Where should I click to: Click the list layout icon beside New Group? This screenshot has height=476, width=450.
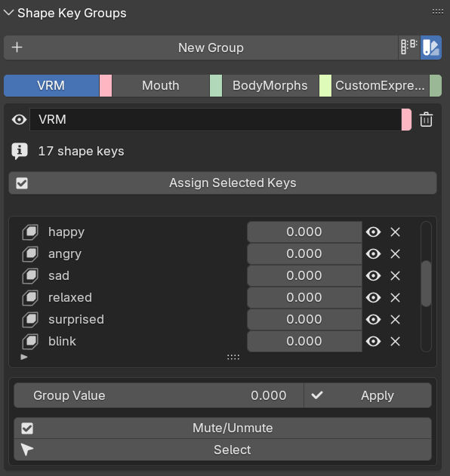tap(409, 48)
